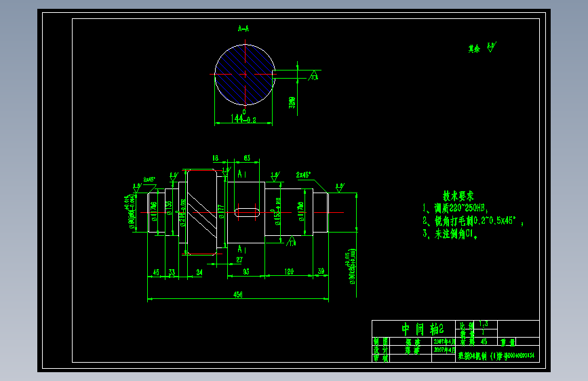The image size is (588, 381).
Task: Click the 18 dimension above the shaft
Action: click(215, 158)
